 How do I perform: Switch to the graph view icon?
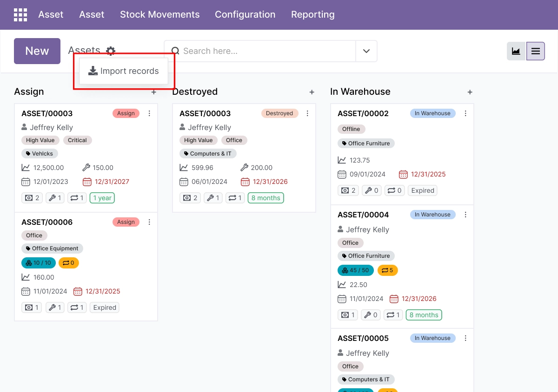[x=516, y=51]
